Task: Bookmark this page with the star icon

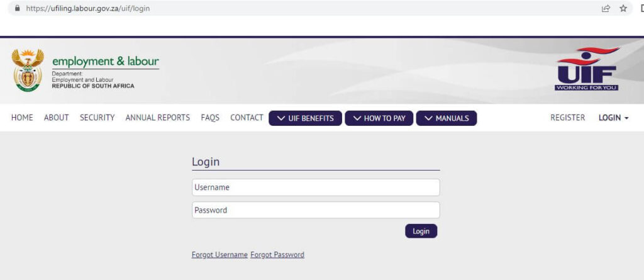Action: (x=623, y=9)
